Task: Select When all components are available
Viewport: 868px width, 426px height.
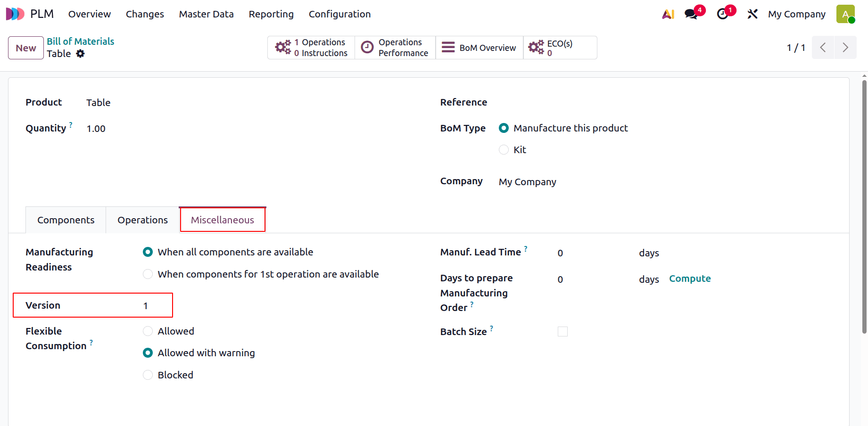Action: 148,252
